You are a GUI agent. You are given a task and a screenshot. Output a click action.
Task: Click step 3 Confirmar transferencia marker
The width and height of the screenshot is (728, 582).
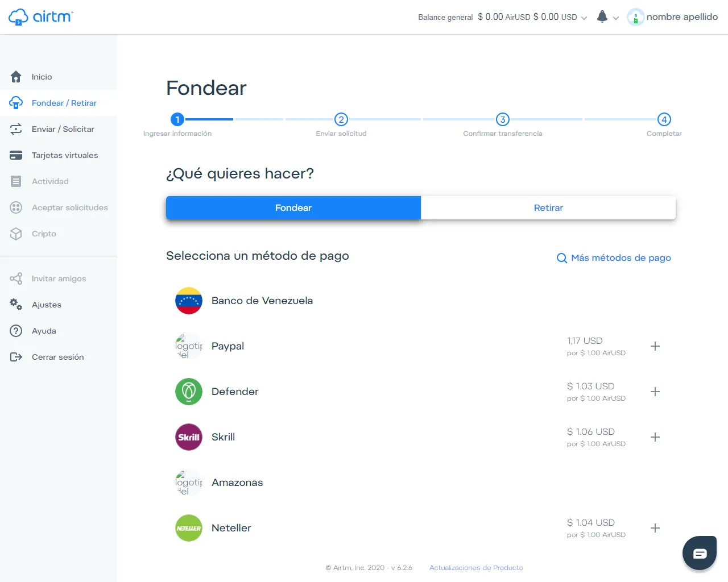coord(503,119)
